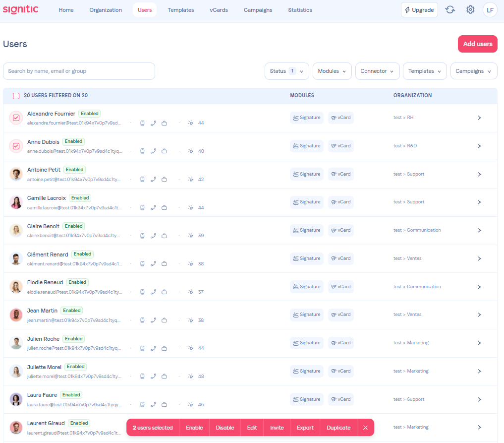
Task: Click vCard module badge for Jean Martin
Action: (x=341, y=315)
